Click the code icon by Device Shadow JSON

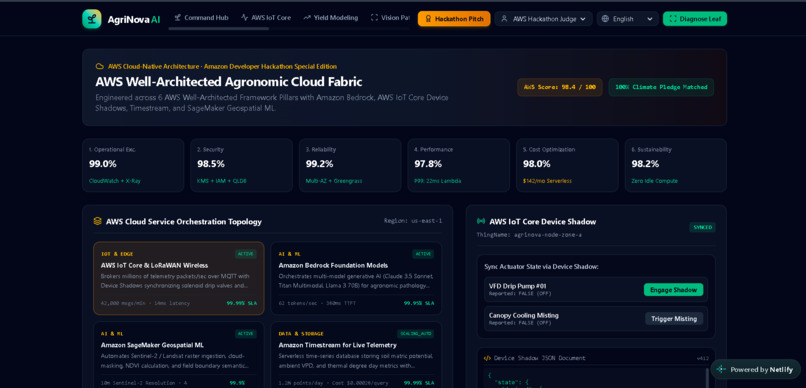pos(487,358)
